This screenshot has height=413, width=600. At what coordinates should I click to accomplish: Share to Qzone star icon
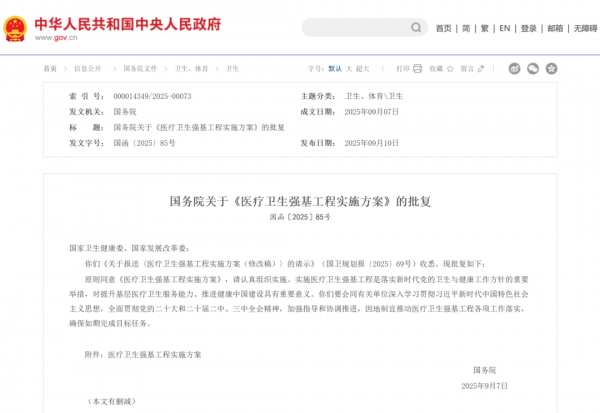tap(551, 69)
